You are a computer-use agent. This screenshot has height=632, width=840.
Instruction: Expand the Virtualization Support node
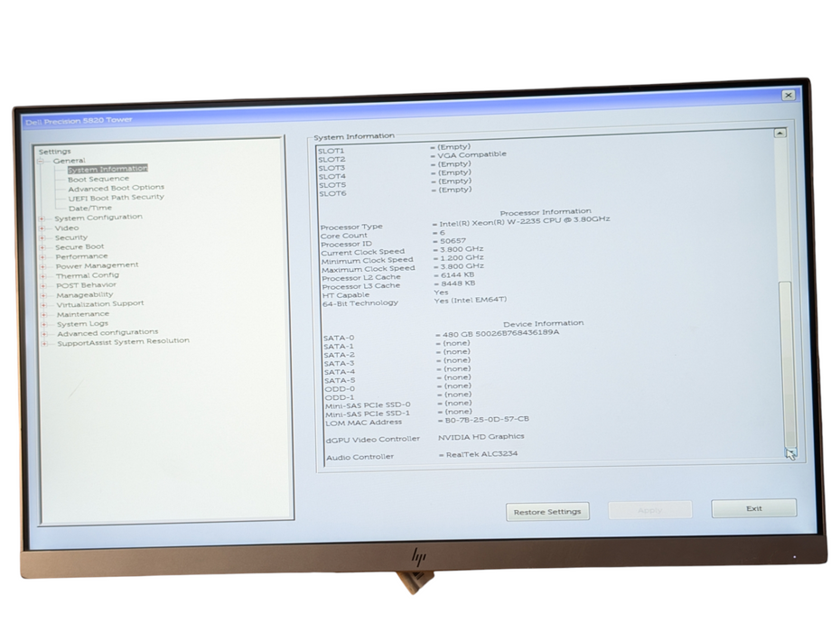pos(44,305)
